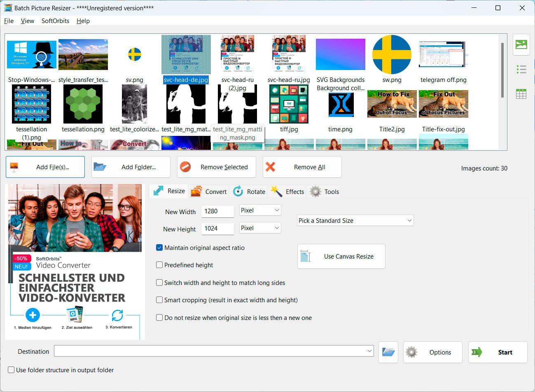Viewport: 535px width, 392px height.
Task: Click Remove All button
Action: (x=302, y=167)
